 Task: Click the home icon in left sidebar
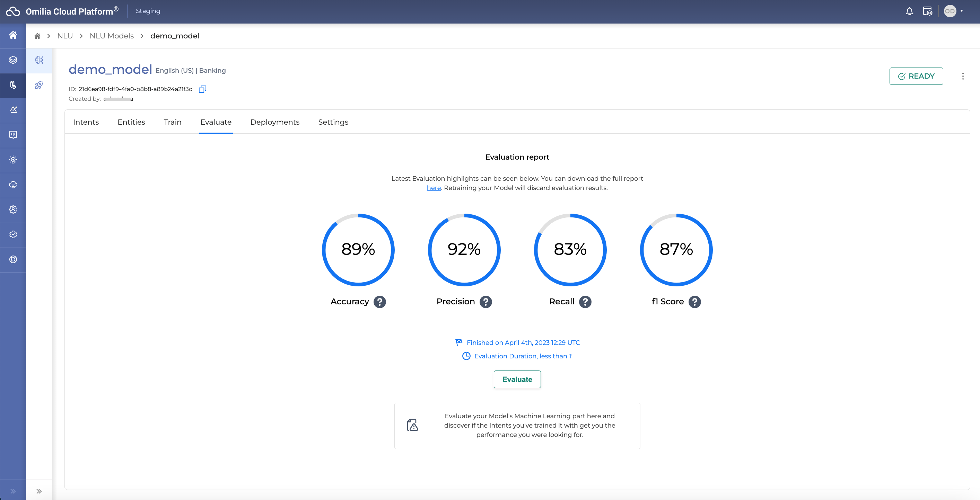[x=13, y=35]
